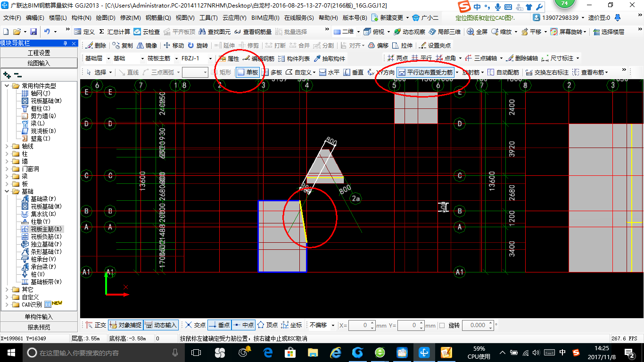Click the 单构件输入 navigation button
Viewport: 644px width, 362px height.
[39, 317]
